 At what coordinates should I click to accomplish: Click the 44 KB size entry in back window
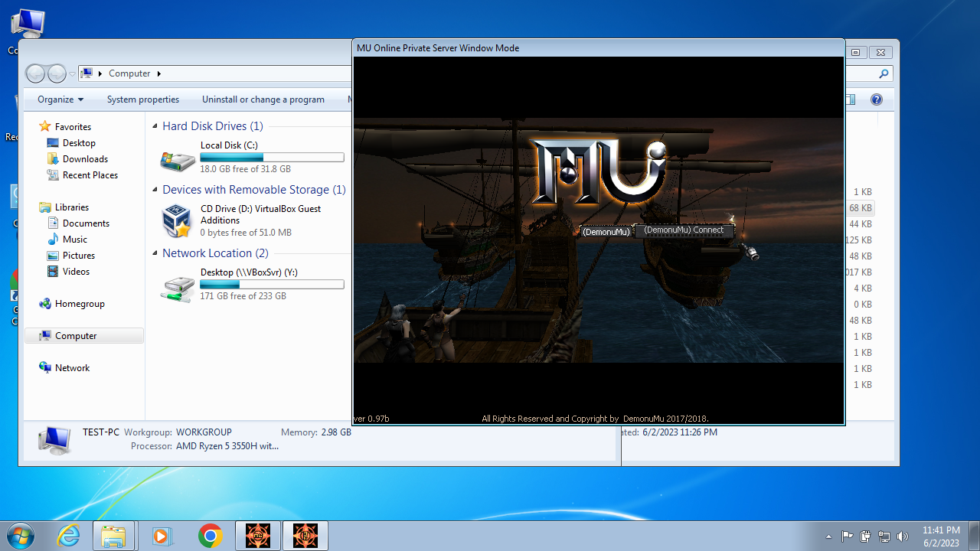click(860, 224)
